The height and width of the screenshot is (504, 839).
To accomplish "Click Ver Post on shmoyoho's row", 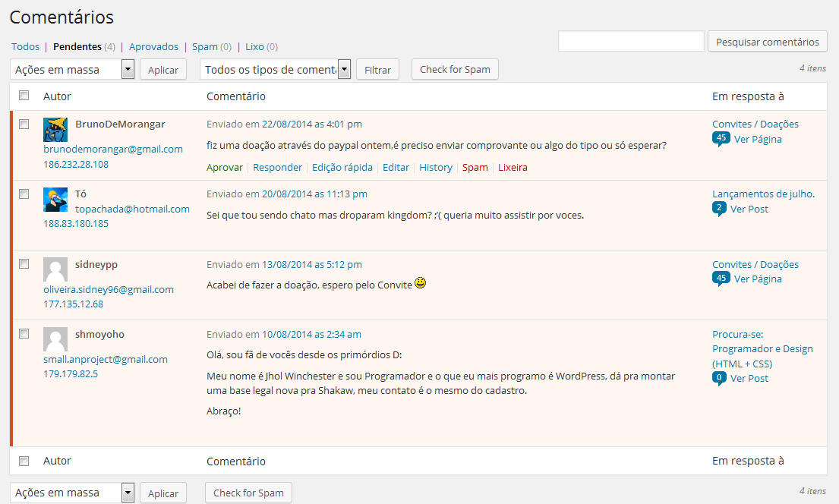I will [749, 378].
